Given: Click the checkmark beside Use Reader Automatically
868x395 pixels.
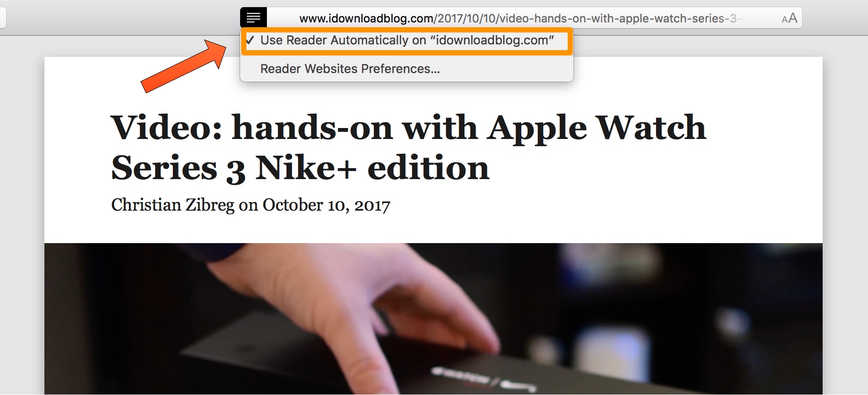Looking at the screenshot, I should click(250, 40).
